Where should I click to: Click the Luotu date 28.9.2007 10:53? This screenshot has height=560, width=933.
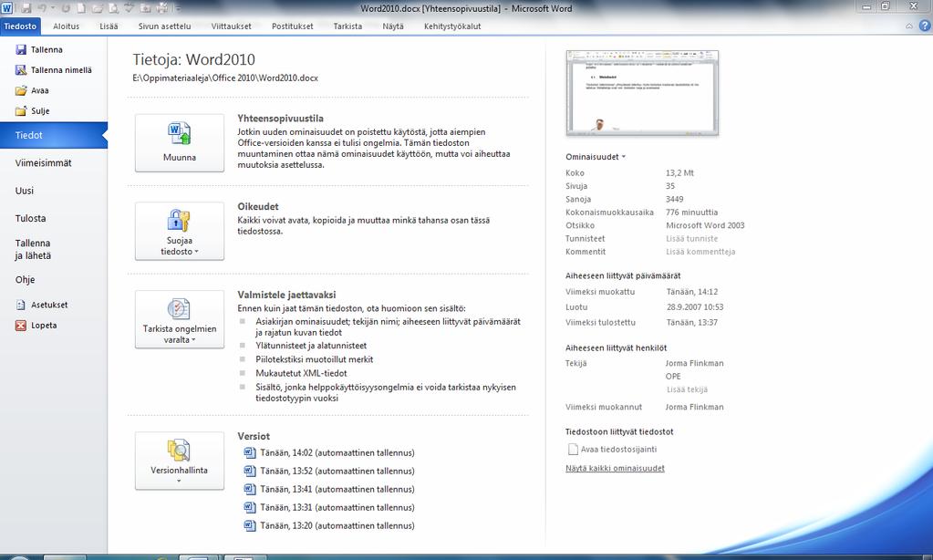(695, 307)
